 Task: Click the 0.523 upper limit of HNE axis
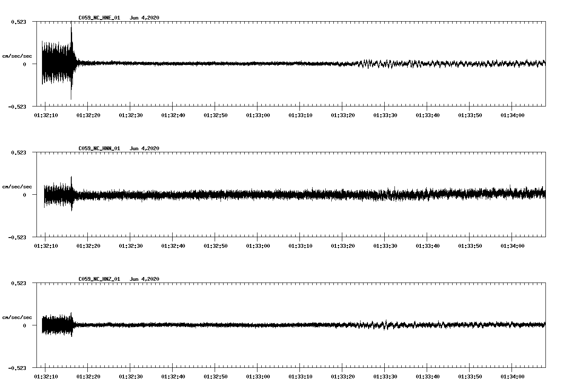[19, 22]
